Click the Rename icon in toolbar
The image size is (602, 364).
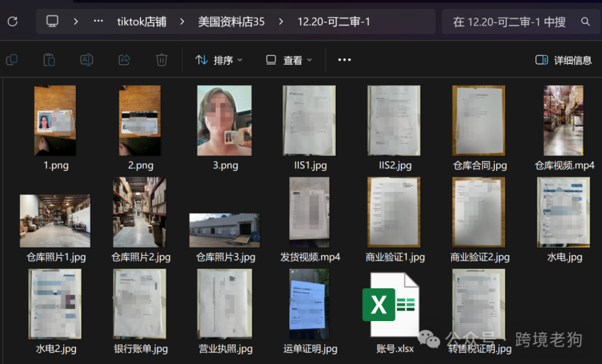(x=86, y=60)
